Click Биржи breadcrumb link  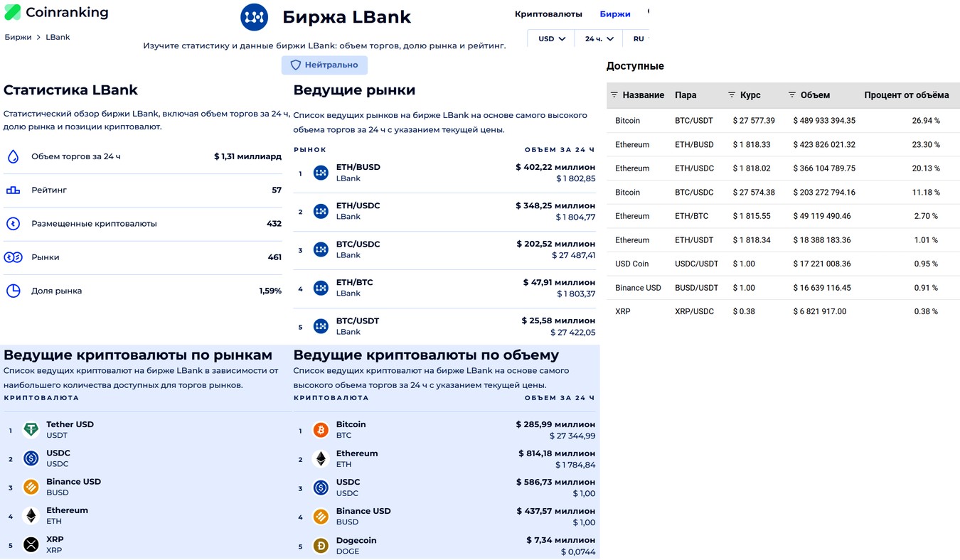click(x=18, y=37)
